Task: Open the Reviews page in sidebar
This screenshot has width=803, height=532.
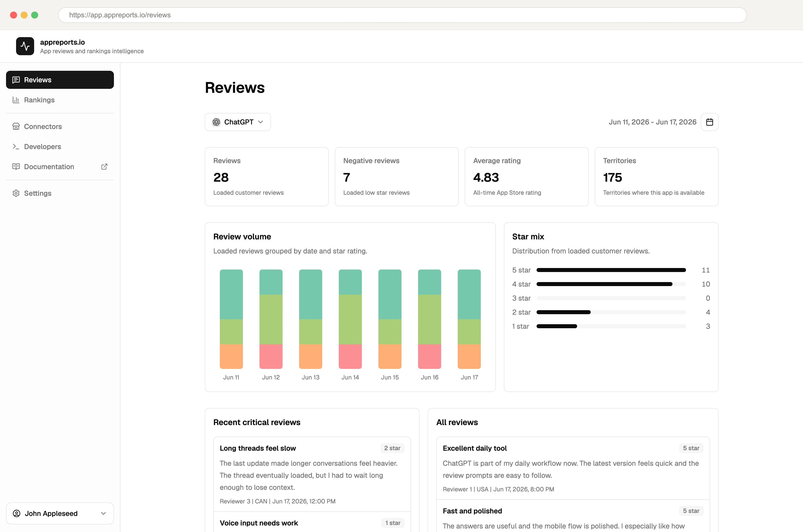Action: point(60,80)
